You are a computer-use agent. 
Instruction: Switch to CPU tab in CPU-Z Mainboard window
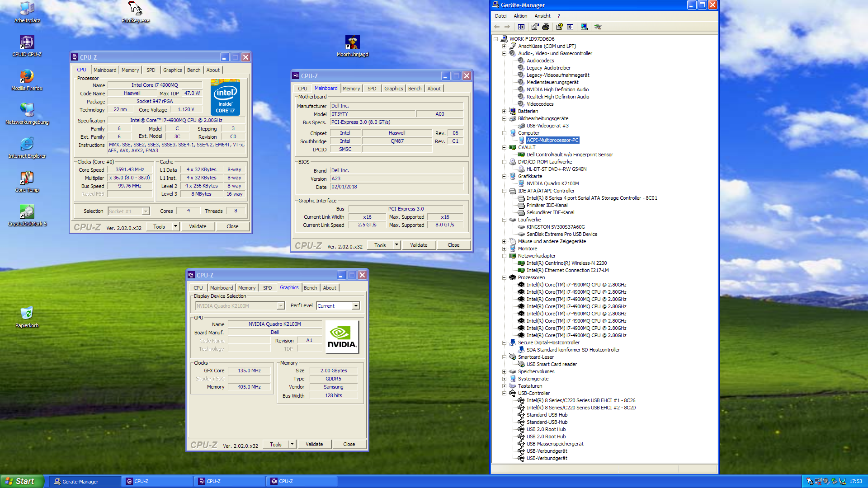point(302,89)
